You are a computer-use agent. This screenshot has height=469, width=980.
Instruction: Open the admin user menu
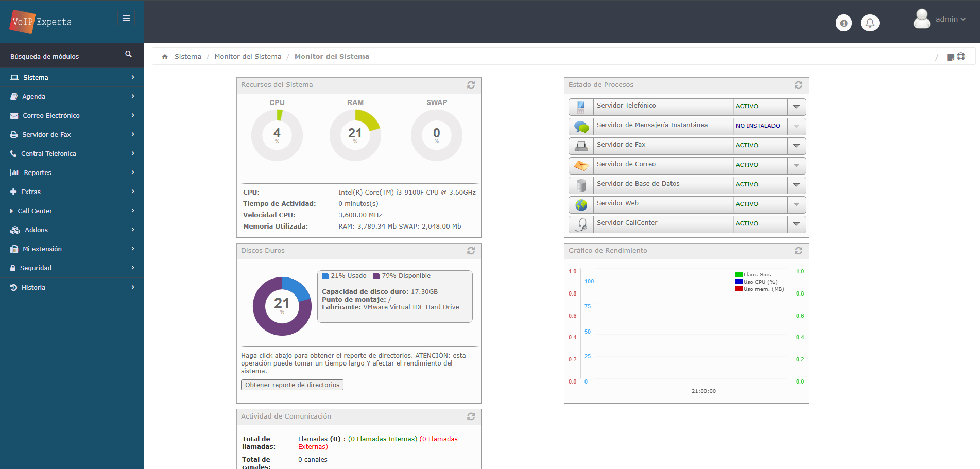948,19
